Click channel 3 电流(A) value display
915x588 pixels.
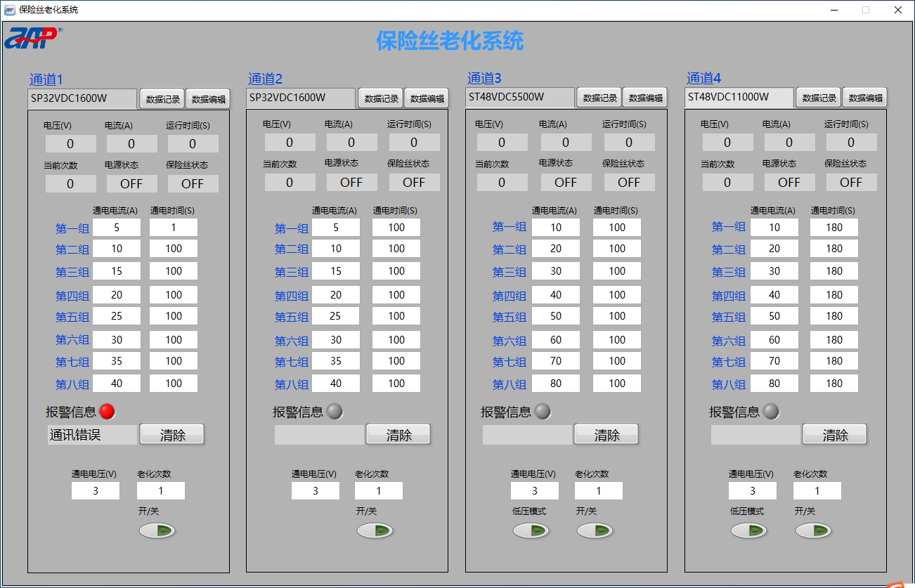pyautogui.click(x=566, y=142)
